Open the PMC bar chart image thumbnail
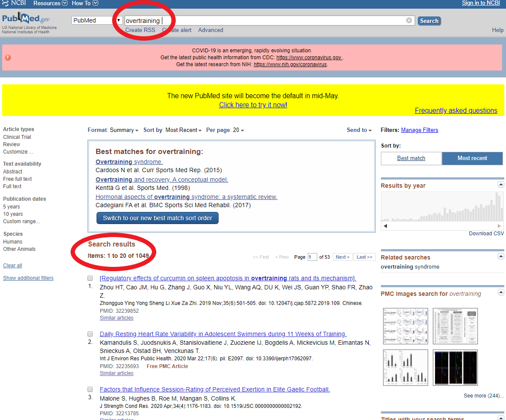The image size is (506, 420). click(x=406, y=368)
